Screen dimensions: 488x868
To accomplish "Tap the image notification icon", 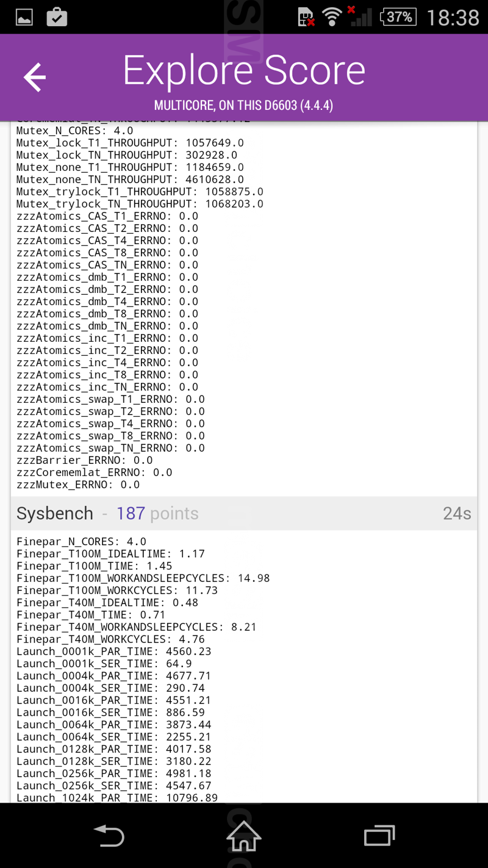I will coord(24,17).
